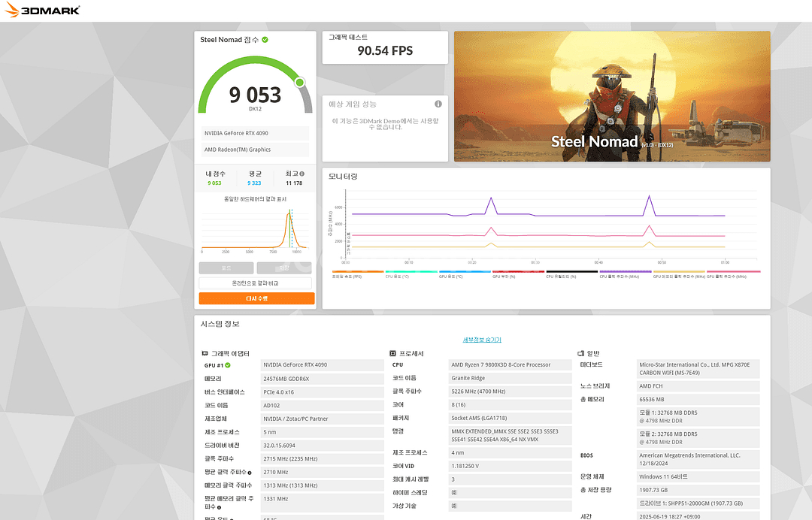Image resolution: width=812 pixels, height=520 pixels.
Task: Click the AMD Ryzen 7 9800X3D processor value
Action: 510,364
